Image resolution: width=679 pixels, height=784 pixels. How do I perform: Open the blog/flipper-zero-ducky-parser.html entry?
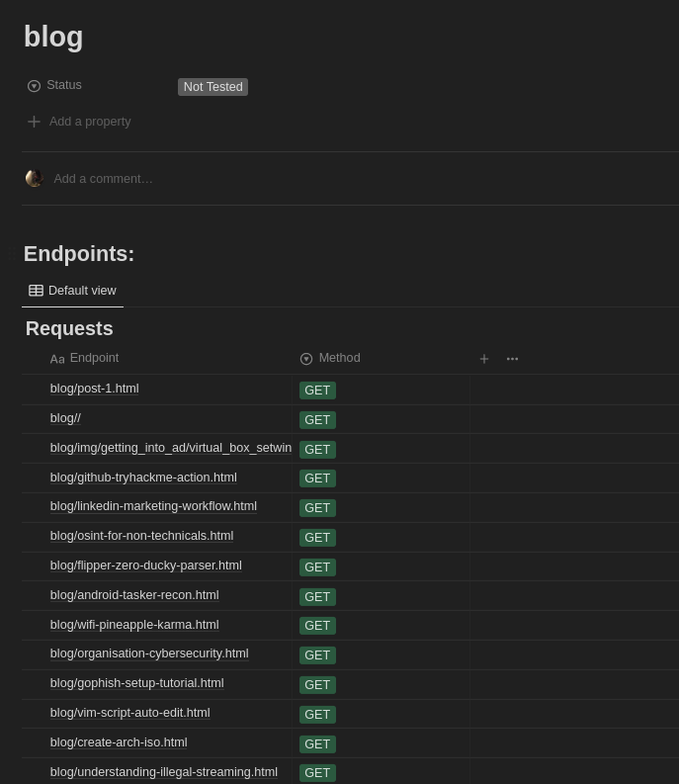point(146,566)
